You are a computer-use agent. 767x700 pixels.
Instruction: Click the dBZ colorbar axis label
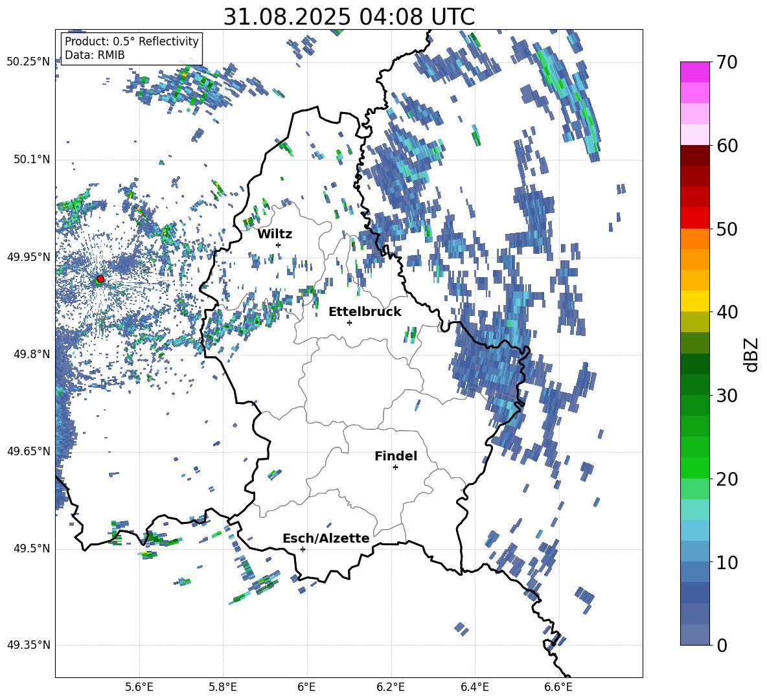751,354
